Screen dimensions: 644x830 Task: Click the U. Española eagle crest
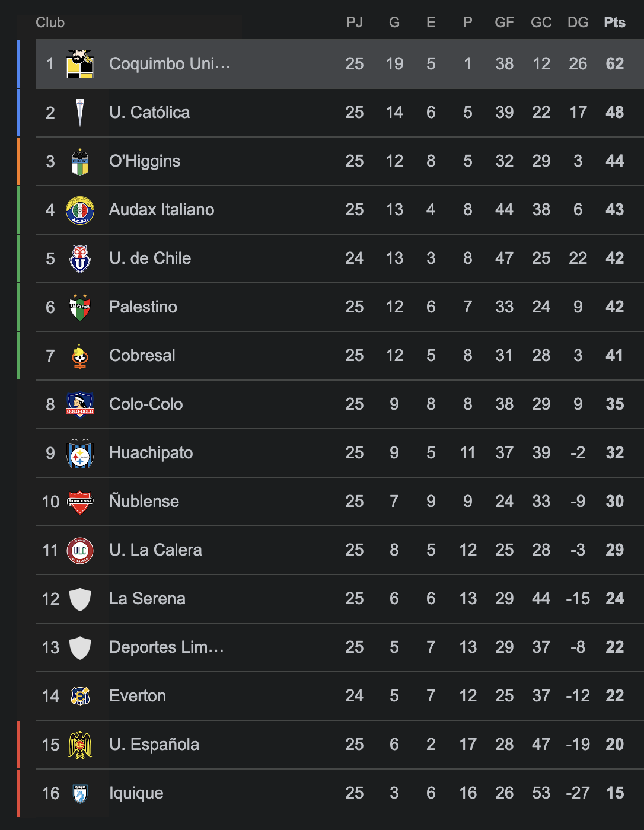80,745
